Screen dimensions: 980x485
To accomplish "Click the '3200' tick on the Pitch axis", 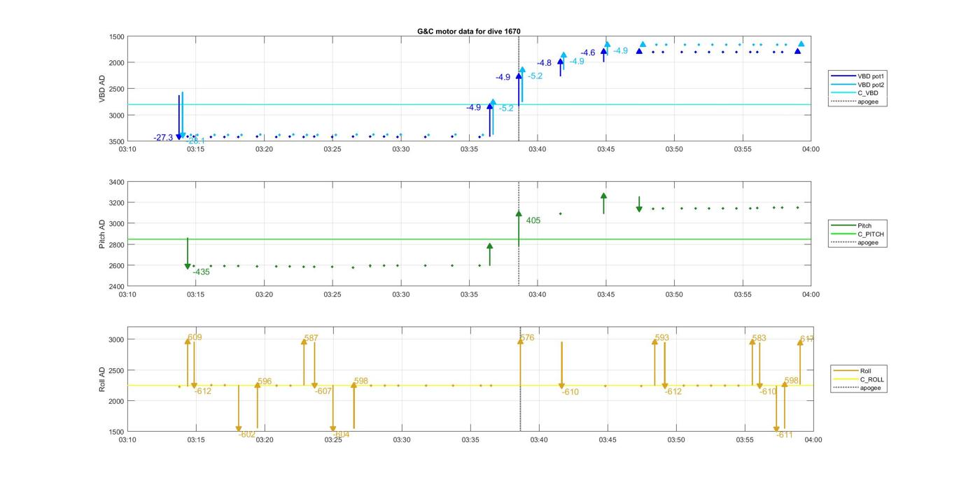I will [x=116, y=203].
